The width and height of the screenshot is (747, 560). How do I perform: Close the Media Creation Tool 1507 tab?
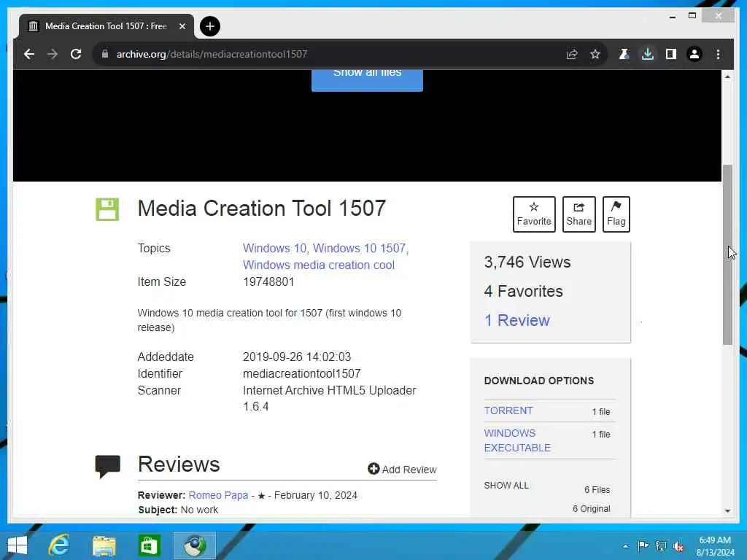(x=182, y=26)
